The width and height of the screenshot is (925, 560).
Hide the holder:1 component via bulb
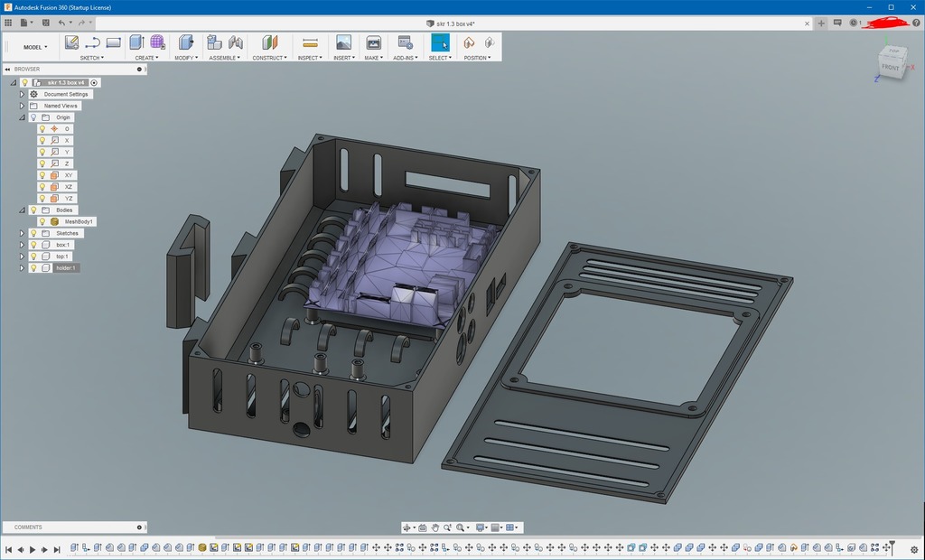[33, 268]
